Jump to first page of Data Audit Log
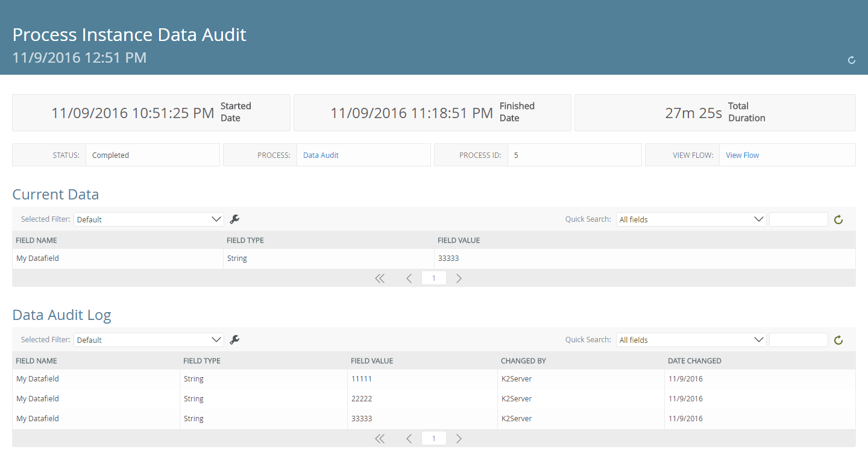Viewport: 868px width, 464px height. pyautogui.click(x=380, y=439)
